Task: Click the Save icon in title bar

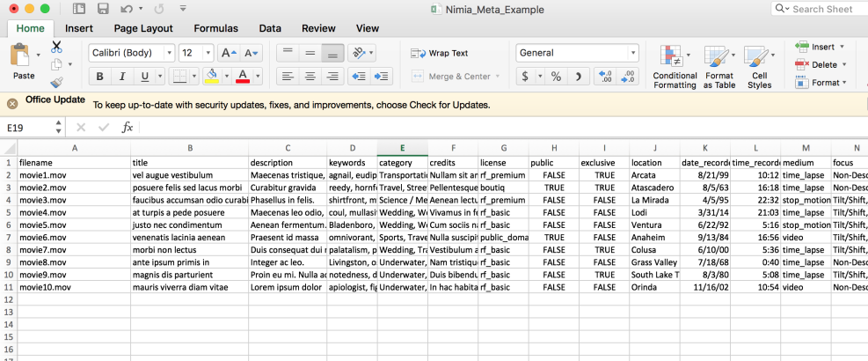Action: pyautogui.click(x=103, y=9)
